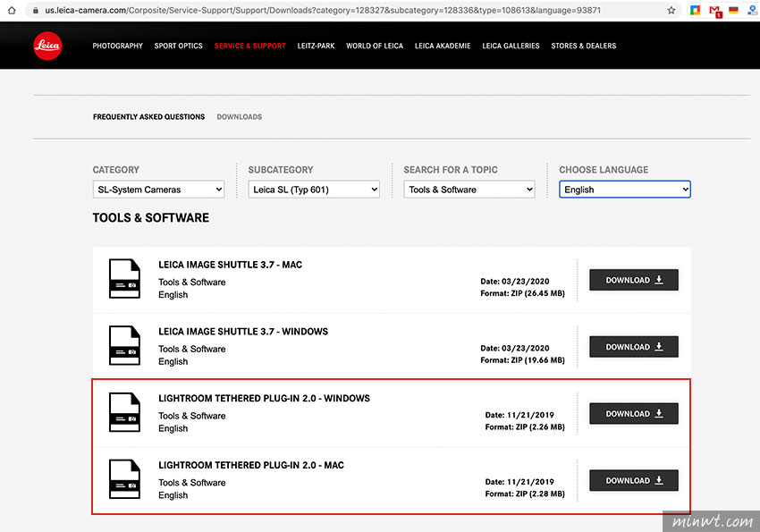The image size is (760, 532).
Task: Click text Format: ZIP (2.26 MB)
Action: pyautogui.click(x=525, y=427)
